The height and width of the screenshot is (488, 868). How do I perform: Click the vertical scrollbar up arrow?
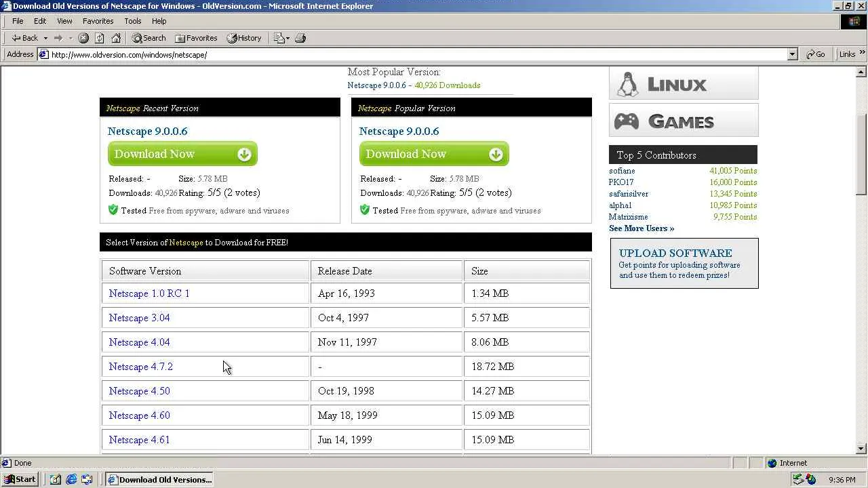pyautogui.click(x=862, y=72)
